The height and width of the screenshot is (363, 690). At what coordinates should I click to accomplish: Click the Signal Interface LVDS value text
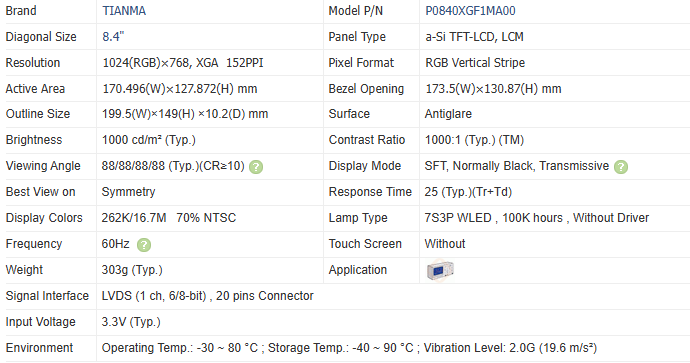[207, 296]
